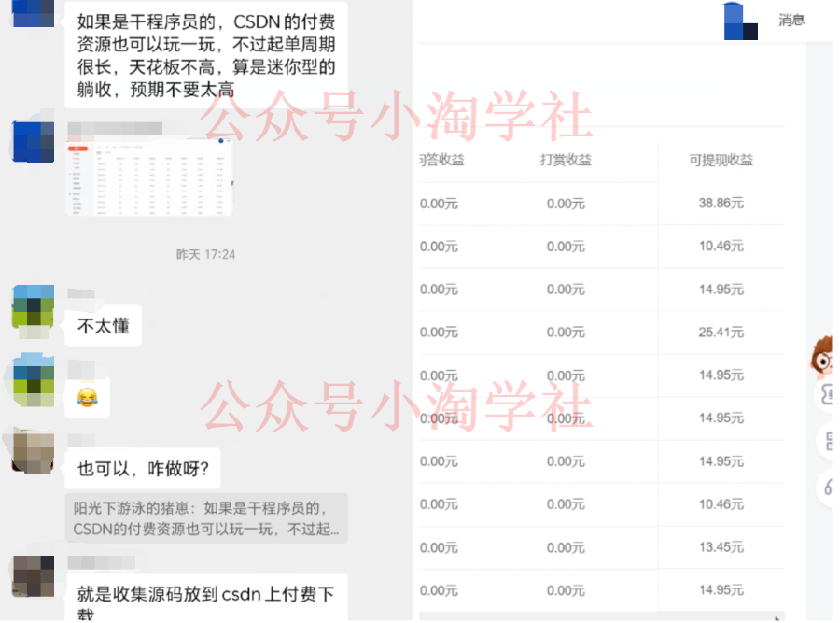Open the blue bar-chart profile avatar
Image resolution: width=840 pixels, height=623 pixels.
740,22
